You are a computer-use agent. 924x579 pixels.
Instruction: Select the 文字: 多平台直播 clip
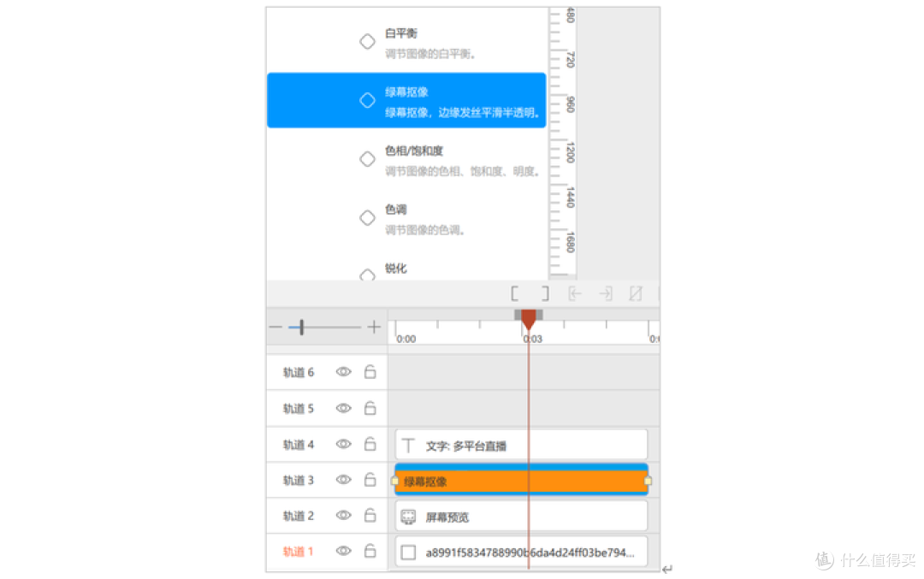click(521, 445)
